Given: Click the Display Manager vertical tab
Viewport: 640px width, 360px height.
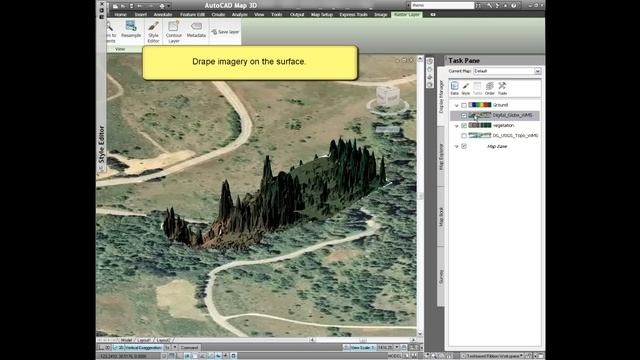Looking at the screenshot, I should pyautogui.click(x=441, y=97).
